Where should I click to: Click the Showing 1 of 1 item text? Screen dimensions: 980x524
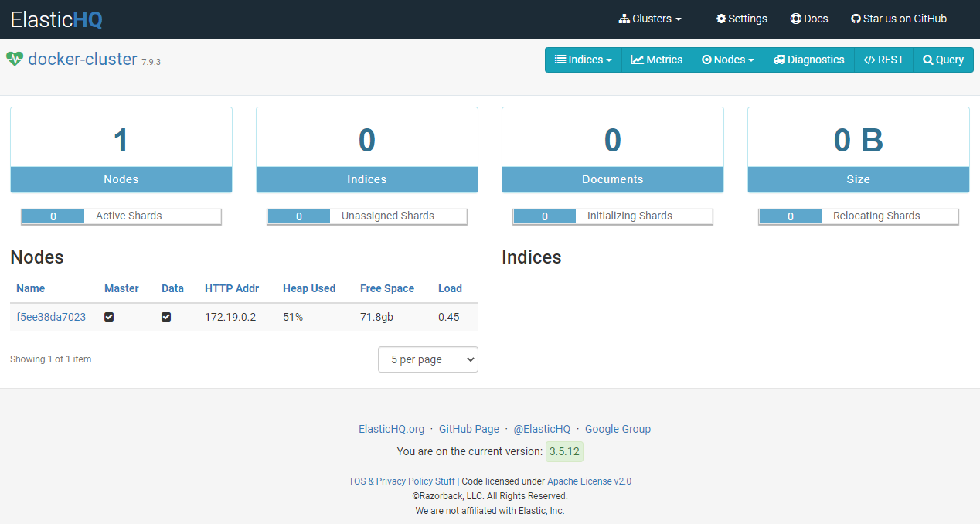[x=50, y=359]
